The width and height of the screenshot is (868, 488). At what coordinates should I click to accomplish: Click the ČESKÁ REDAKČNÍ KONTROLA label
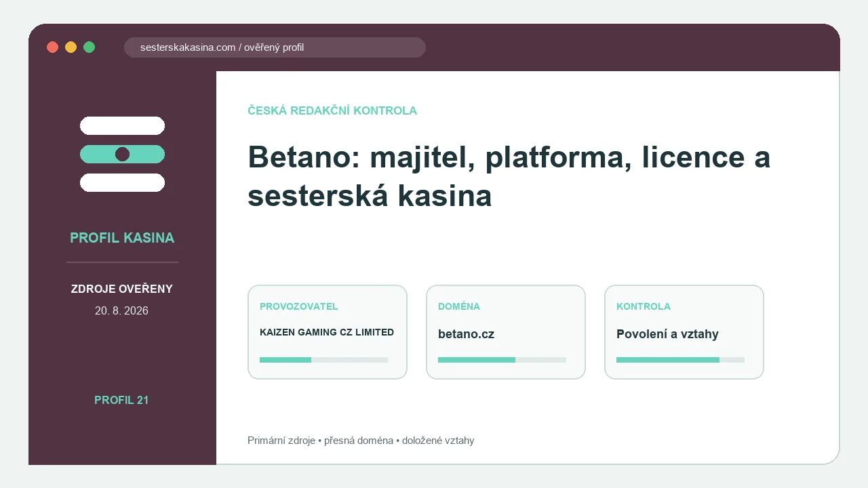coord(332,110)
